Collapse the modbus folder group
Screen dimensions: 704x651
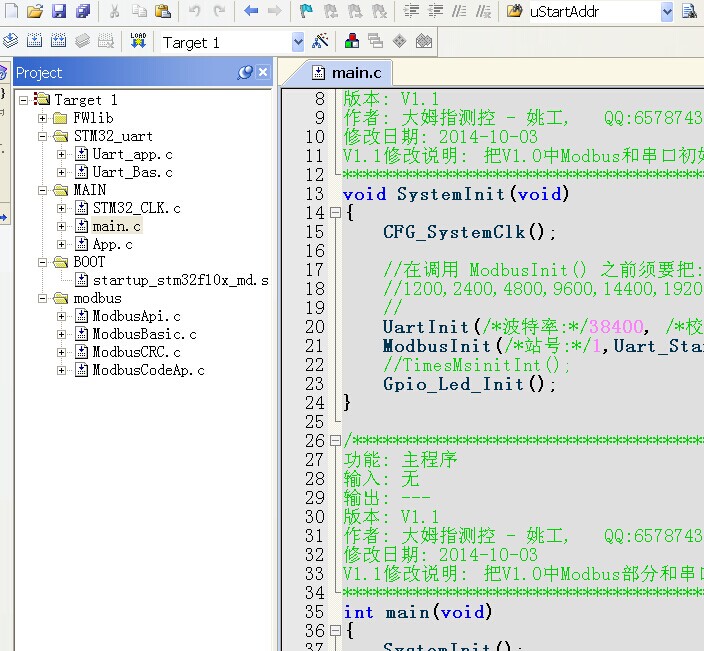[x=43, y=298]
